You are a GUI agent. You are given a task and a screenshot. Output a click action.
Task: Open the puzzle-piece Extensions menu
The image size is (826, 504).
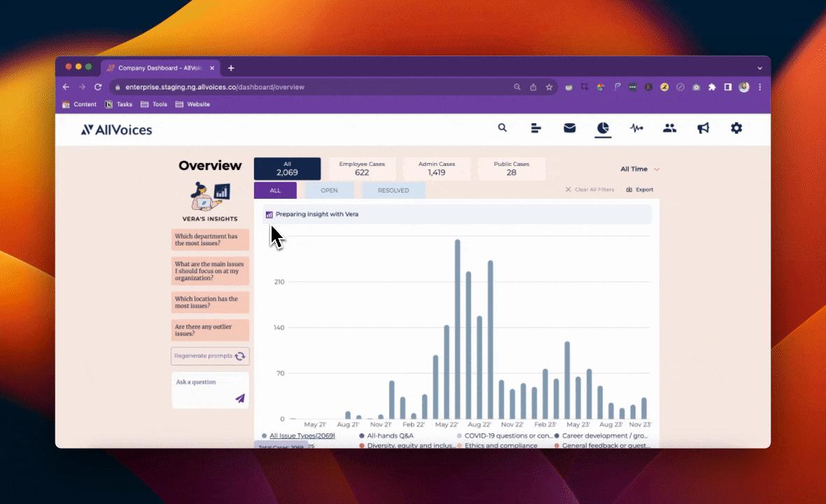[712, 87]
